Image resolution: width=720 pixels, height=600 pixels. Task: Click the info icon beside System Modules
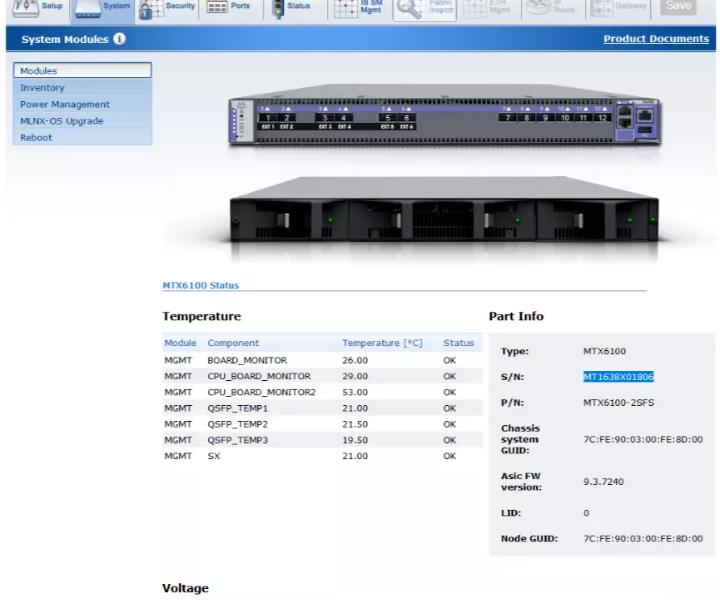pyautogui.click(x=119, y=39)
